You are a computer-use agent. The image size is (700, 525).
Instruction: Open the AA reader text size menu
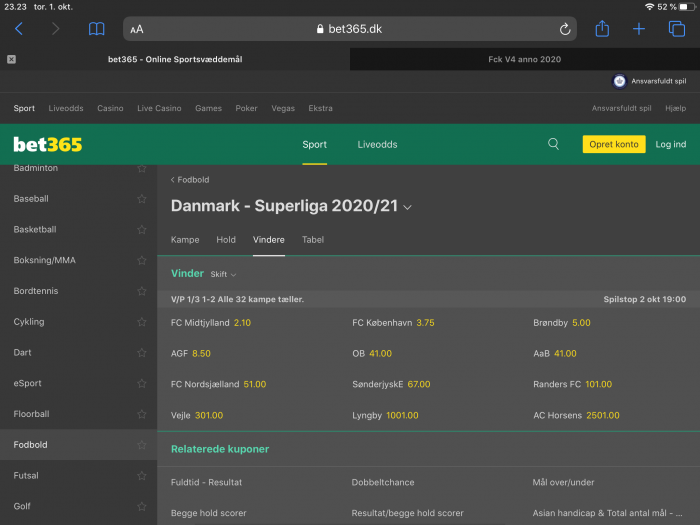[137, 29]
